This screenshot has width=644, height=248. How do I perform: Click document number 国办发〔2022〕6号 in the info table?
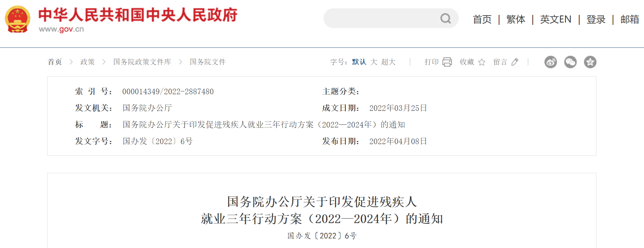coord(157,141)
